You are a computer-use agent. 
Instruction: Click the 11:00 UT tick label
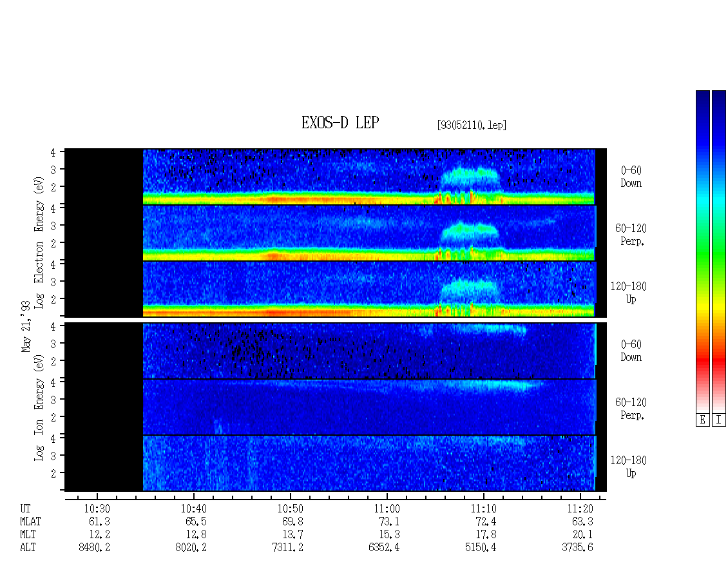click(x=387, y=509)
